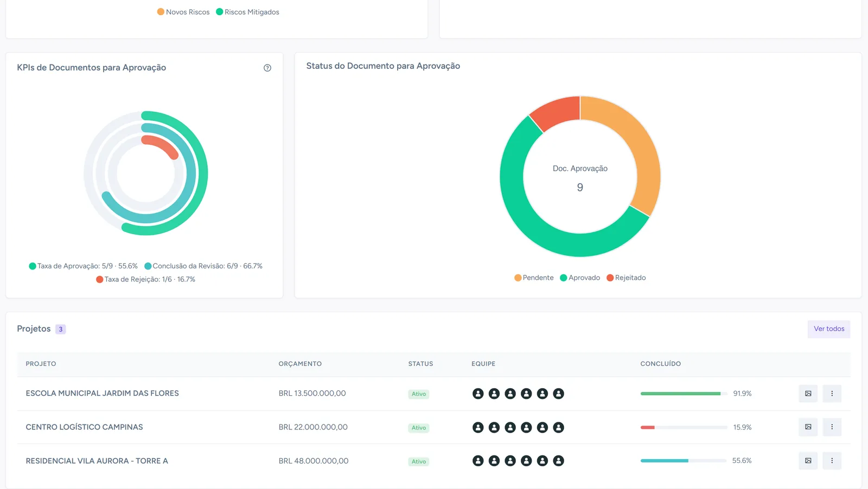The width and height of the screenshot is (868, 489).
Task: Click the 55.6% progress bar
Action: [x=684, y=461]
